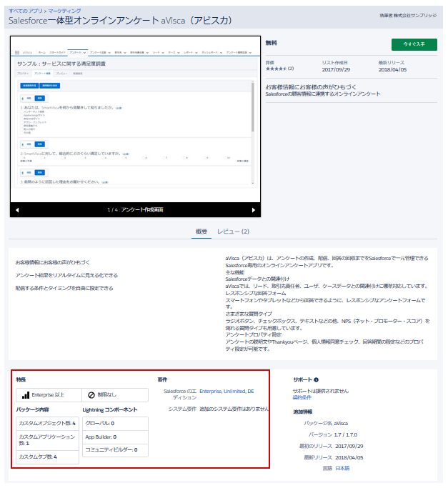
Task: Click the next screenshot arrow in carousel
Action: point(253,209)
